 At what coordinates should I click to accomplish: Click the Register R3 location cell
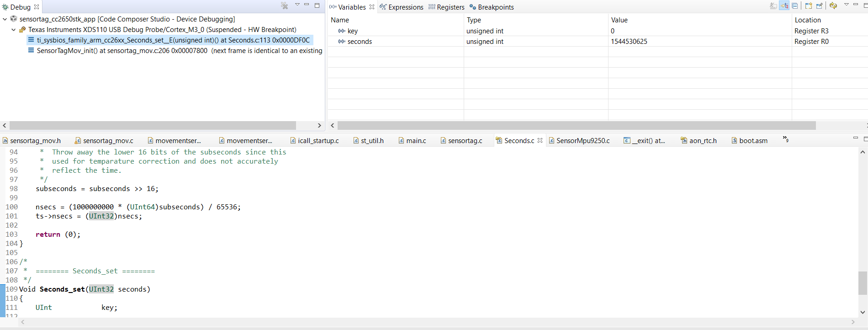[811, 31]
